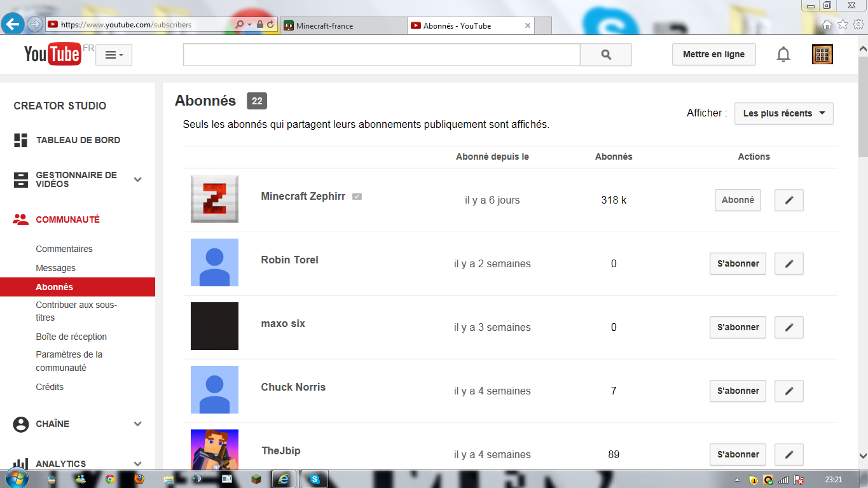The width and height of the screenshot is (868, 488).
Task: Open Skype from the Windows taskbar
Action: click(x=314, y=478)
